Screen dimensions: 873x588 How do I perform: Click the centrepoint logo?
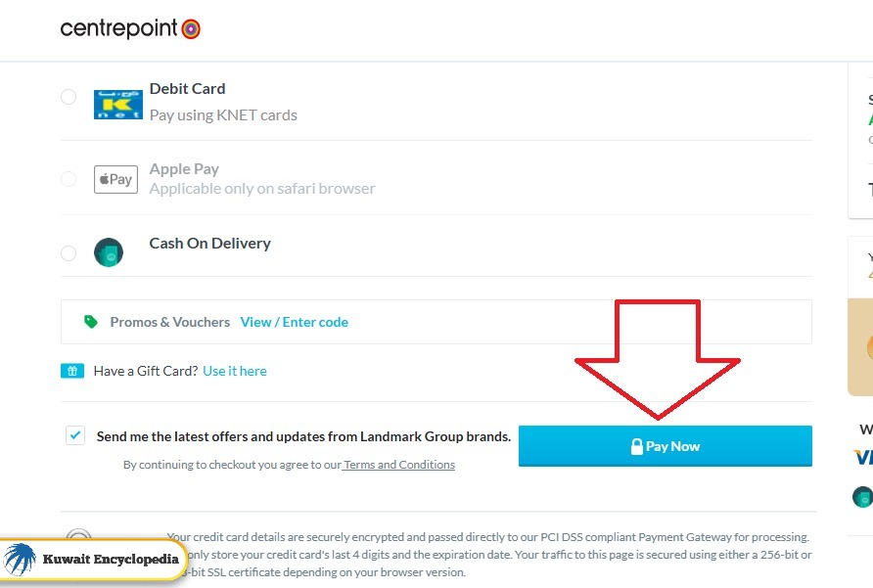(130, 28)
